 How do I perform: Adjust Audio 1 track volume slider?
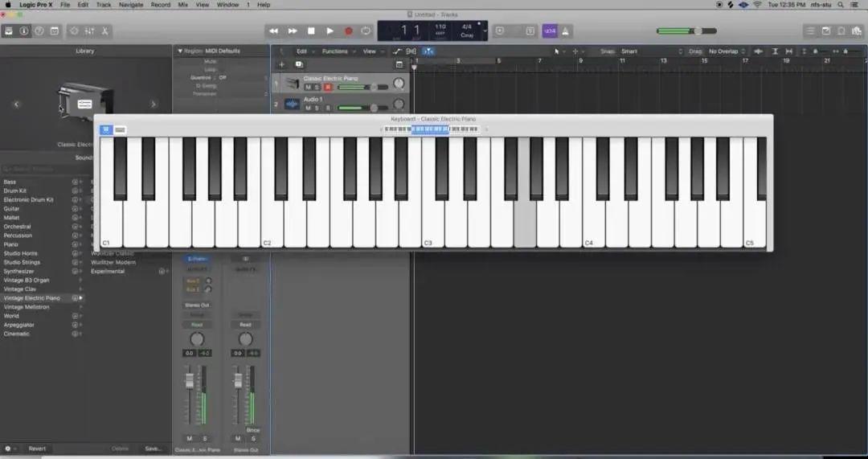(363, 108)
